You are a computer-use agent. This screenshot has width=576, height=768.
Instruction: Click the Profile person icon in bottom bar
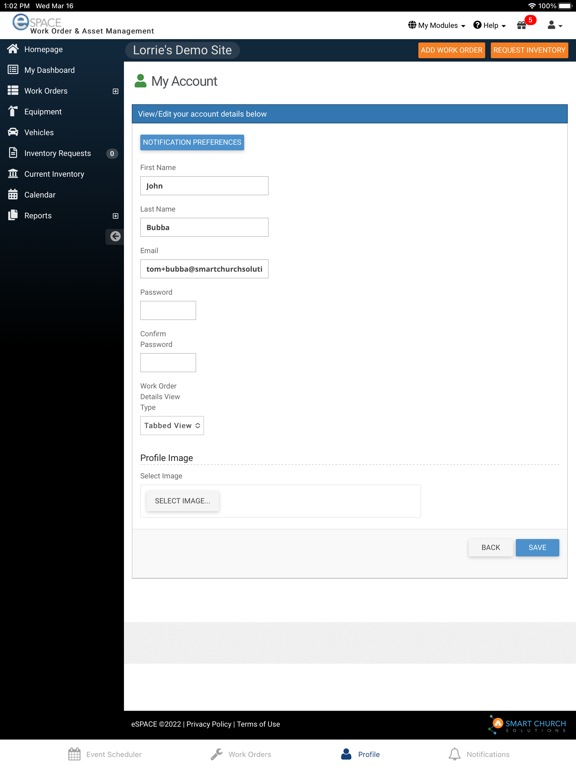point(346,754)
